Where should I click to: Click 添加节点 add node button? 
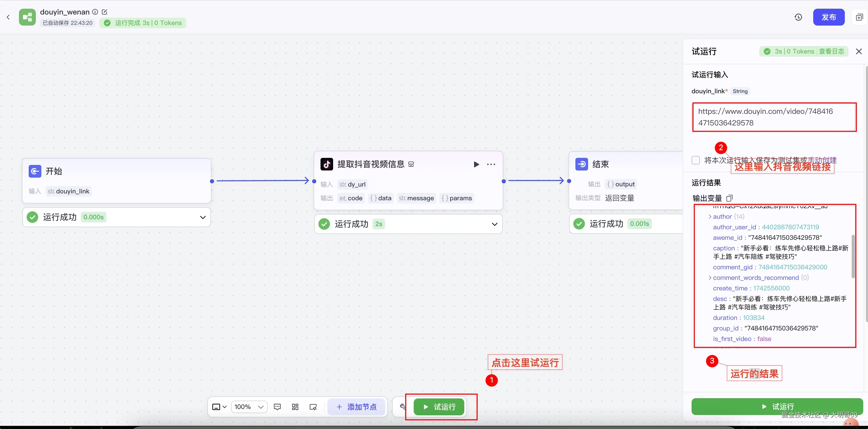(x=357, y=407)
